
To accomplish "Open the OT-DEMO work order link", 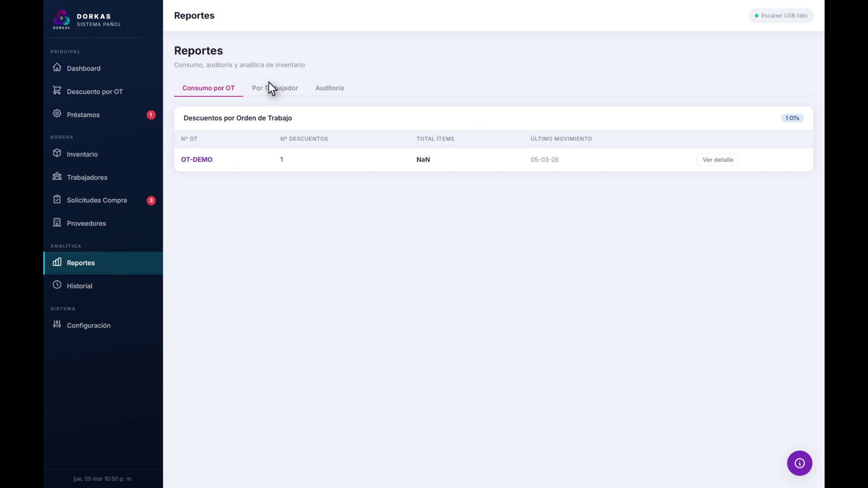I will 197,160.
